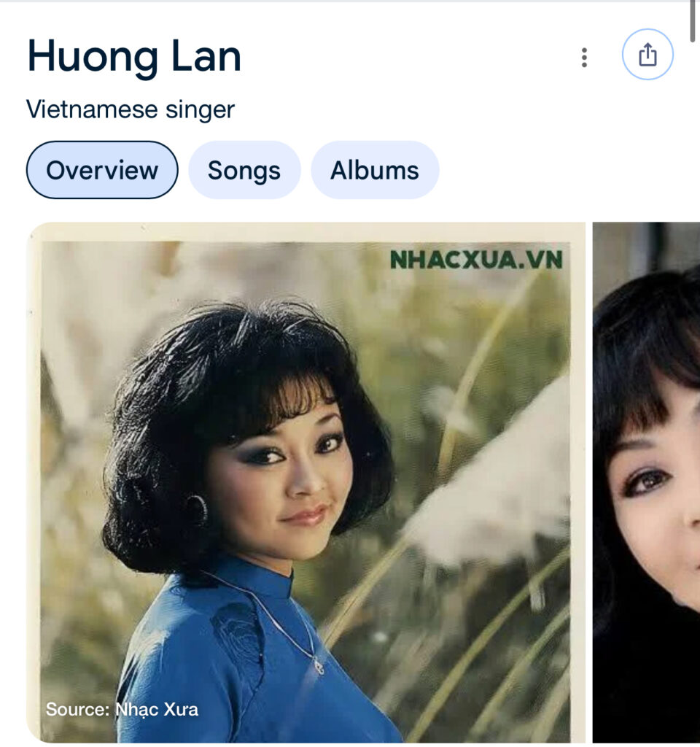The width and height of the screenshot is (700, 747).
Task: Open the three-dot more options menu
Action: [x=584, y=58]
